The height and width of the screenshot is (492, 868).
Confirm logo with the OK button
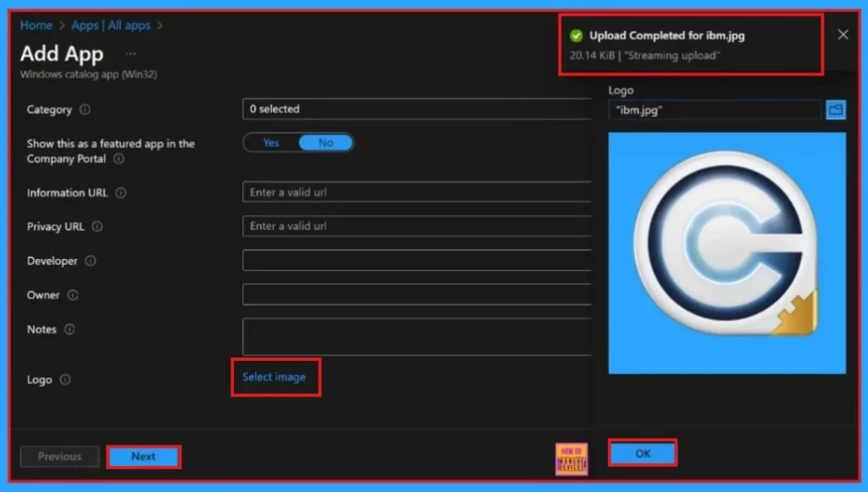point(643,453)
